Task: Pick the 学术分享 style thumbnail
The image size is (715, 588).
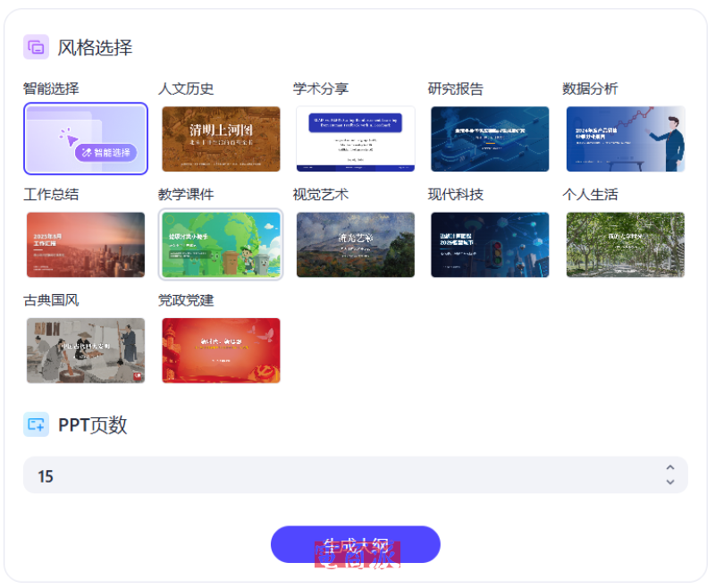Action: click(x=356, y=139)
